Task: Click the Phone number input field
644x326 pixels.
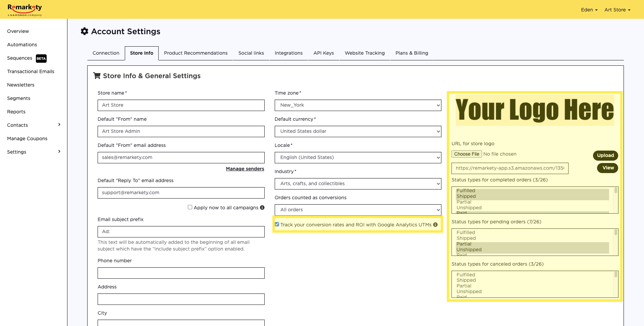Action: tap(181, 273)
